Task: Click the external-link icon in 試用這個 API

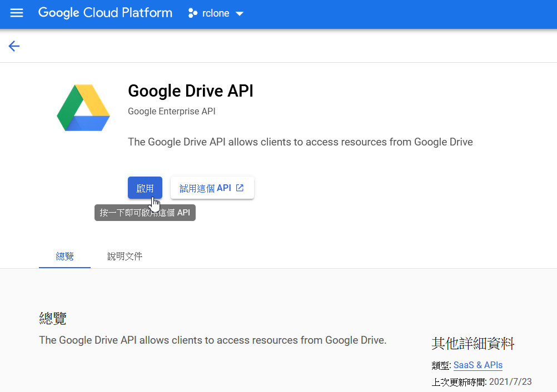Action: (x=240, y=188)
